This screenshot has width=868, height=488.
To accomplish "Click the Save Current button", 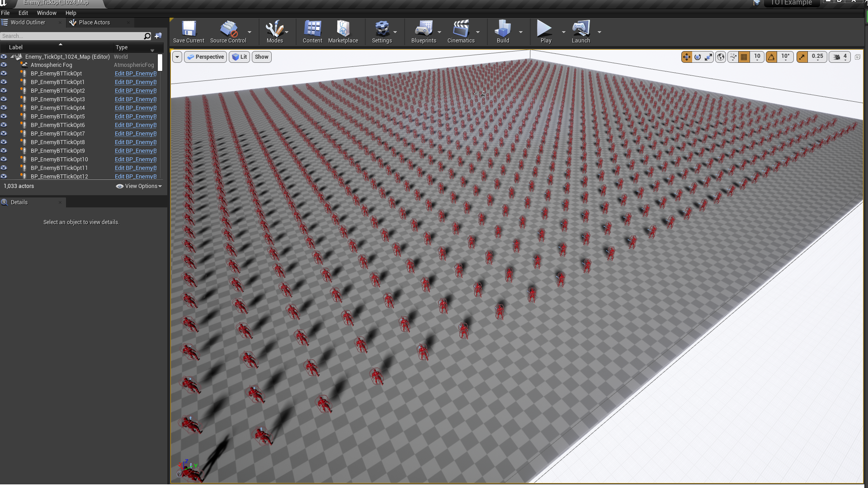I will pyautogui.click(x=189, y=32).
